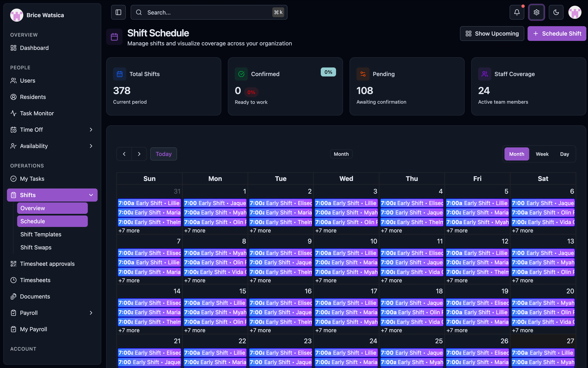This screenshot has width=588, height=368.
Task: Collapse the Shifts submenu chevron
Action: [x=91, y=195]
